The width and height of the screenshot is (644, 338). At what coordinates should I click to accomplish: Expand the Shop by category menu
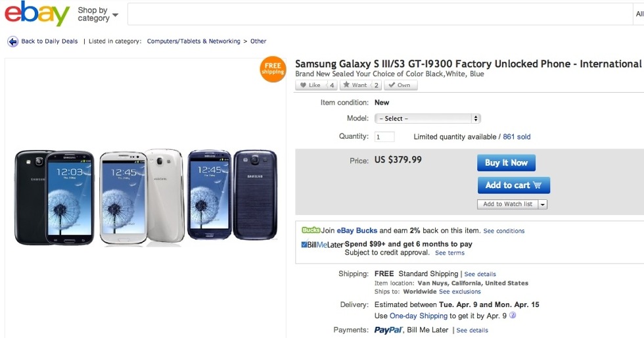(97, 14)
